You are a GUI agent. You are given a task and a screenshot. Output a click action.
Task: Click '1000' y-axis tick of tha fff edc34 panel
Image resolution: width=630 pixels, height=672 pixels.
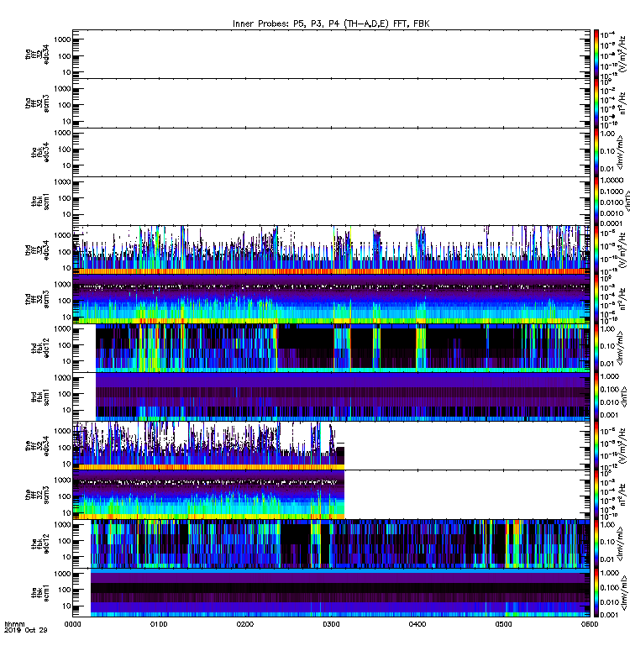point(62,39)
